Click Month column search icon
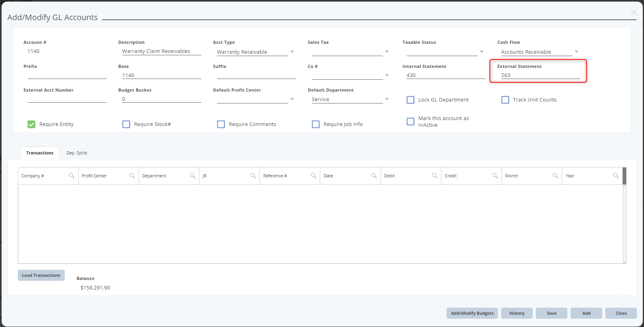Screen dimensions: 644x327 (555, 176)
